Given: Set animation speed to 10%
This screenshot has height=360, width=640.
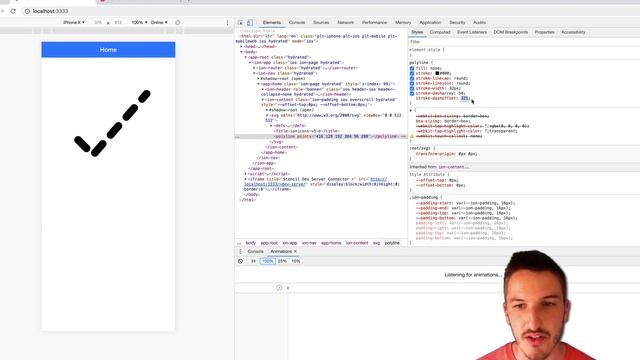Looking at the screenshot, I should tap(296, 261).
